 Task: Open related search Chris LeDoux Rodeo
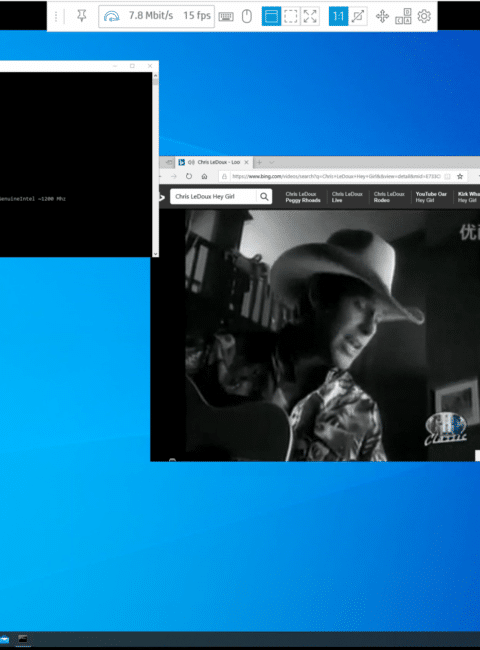pos(389,197)
